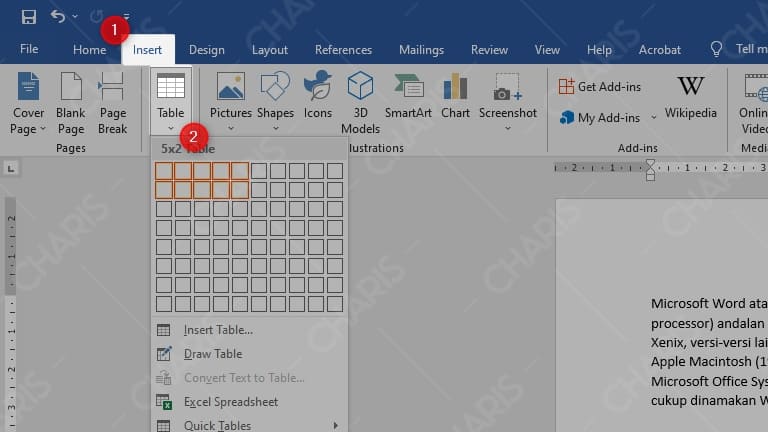Click the Redo icon
Screen dimensions: 768x432
96,17
